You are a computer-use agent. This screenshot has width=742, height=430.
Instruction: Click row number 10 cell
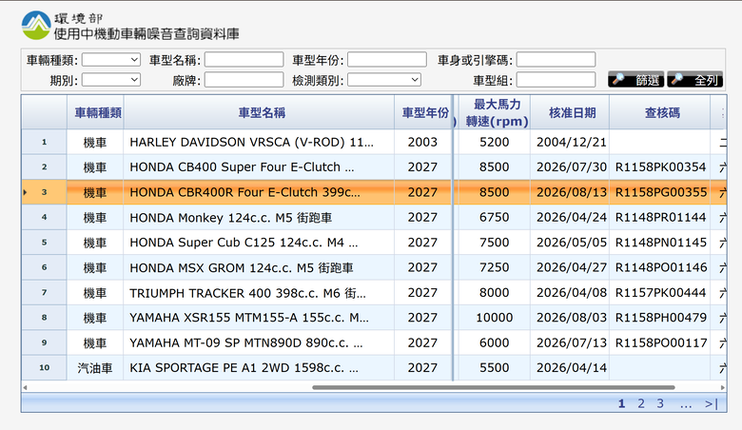point(44,368)
